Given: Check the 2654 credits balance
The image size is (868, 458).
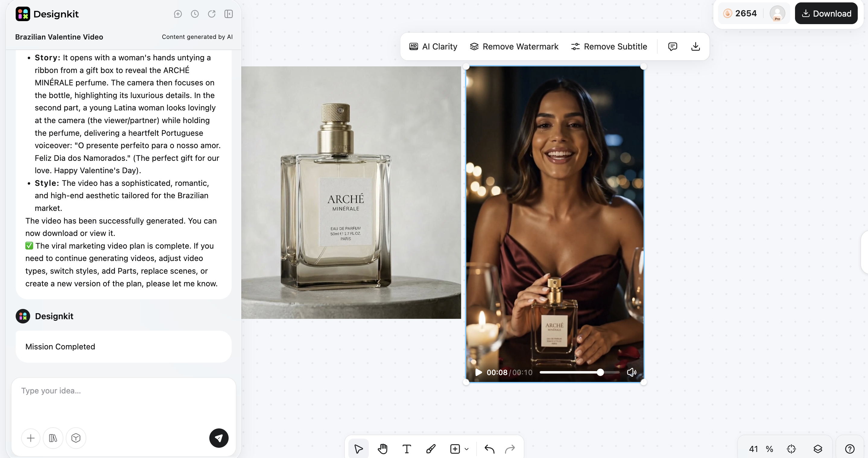Looking at the screenshot, I should 740,14.
